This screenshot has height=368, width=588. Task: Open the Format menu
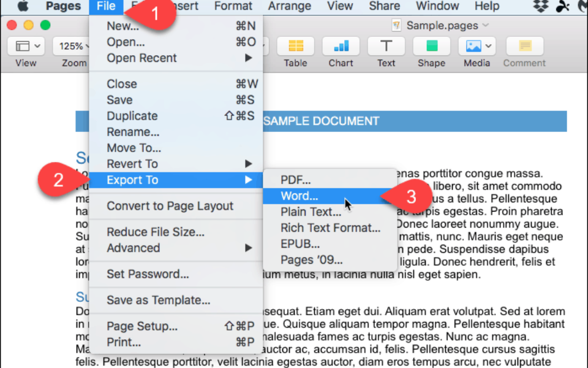point(233,6)
